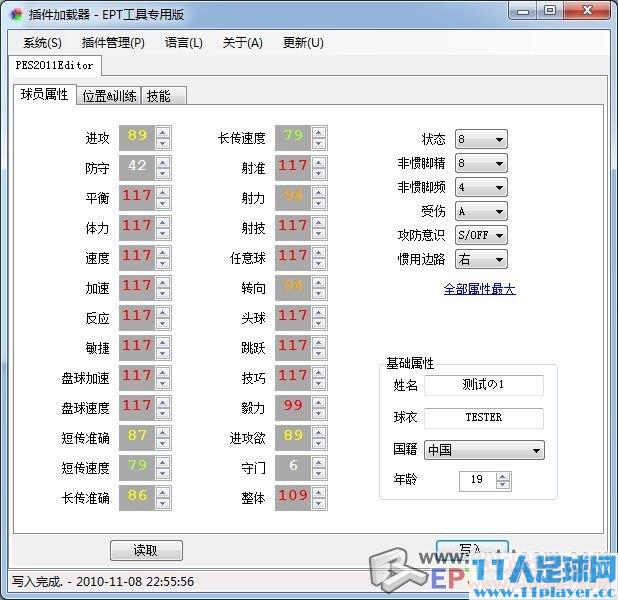
Task: Open the 关于(A) menu
Action: pyautogui.click(x=243, y=43)
